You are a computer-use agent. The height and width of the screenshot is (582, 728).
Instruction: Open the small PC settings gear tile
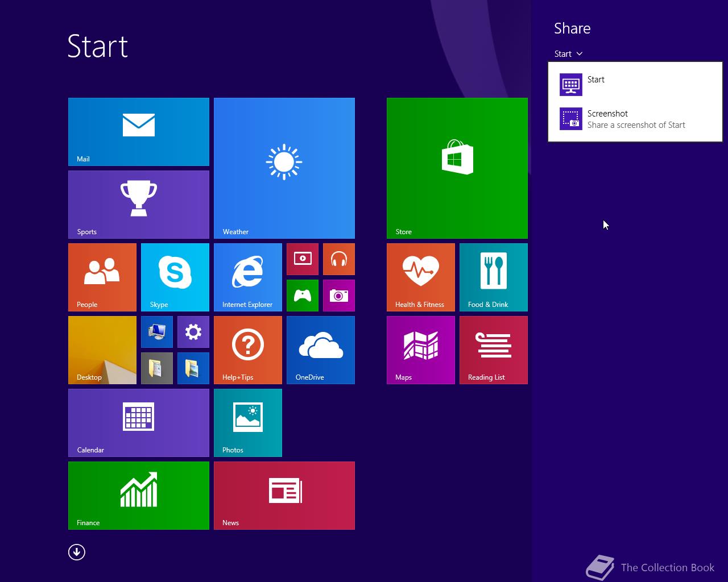click(x=193, y=332)
